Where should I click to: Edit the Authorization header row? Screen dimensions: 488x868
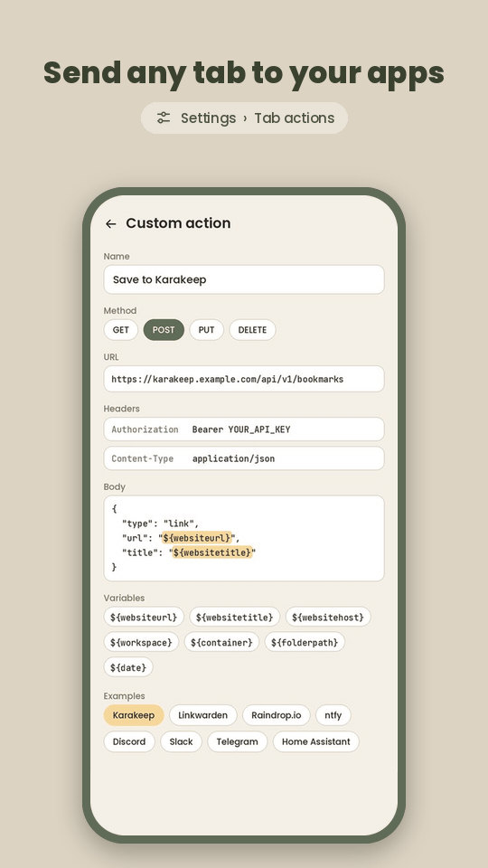(244, 429)
